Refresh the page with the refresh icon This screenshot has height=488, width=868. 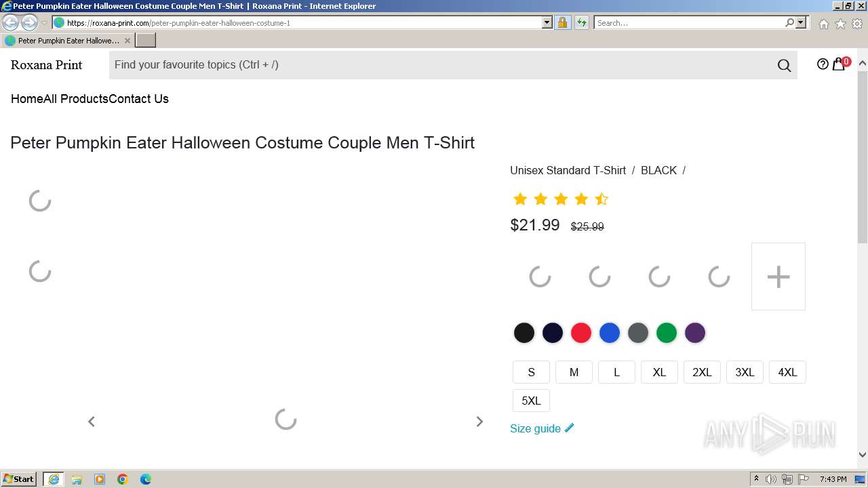point(581,22)
